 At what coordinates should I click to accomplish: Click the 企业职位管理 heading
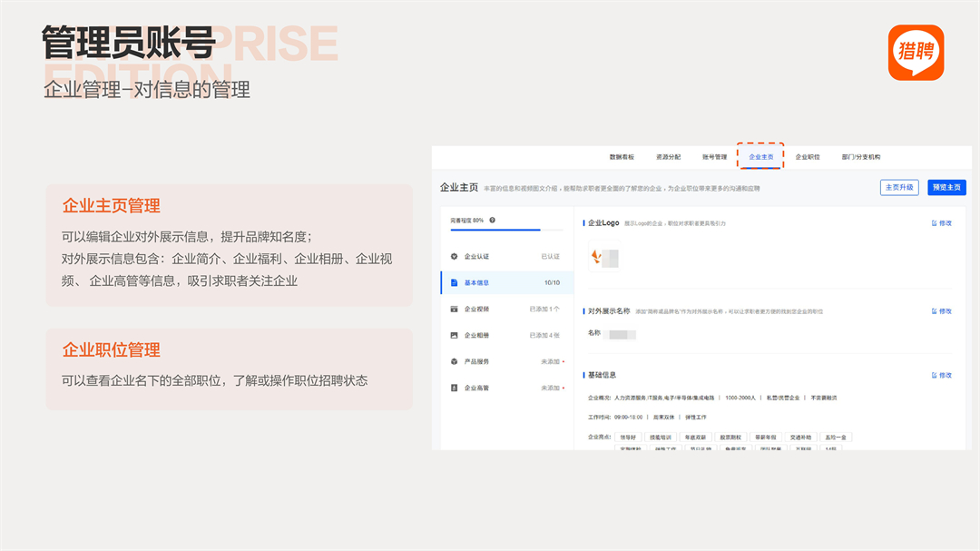click(112, 349)
